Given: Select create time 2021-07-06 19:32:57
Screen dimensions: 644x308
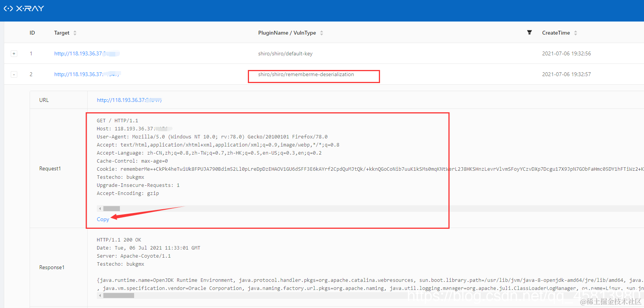Looking at the screenshot, I should (x=566, y=74).
